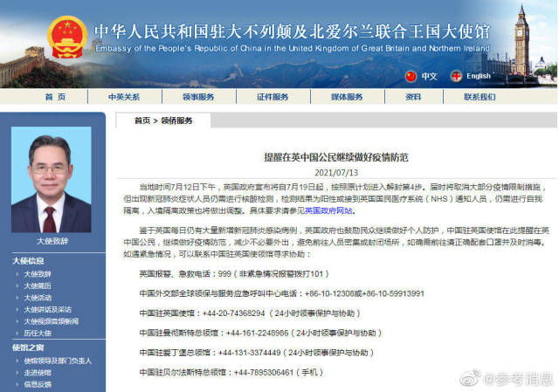Image resolution: width=559 pixels, height=392 pixels.
Task: Click the 使馆之窗 sidebar section heading
Action: tap(28, 347)
